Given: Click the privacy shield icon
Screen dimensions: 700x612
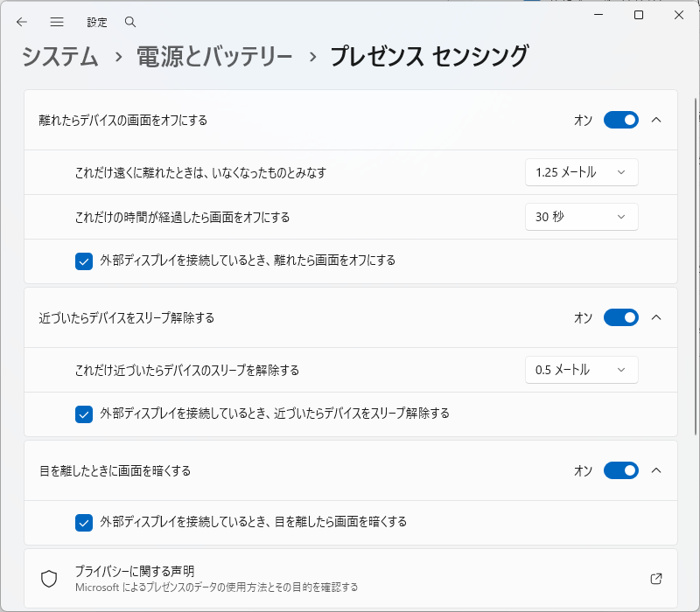Looking at the screenshot, I should click(51, 577).
